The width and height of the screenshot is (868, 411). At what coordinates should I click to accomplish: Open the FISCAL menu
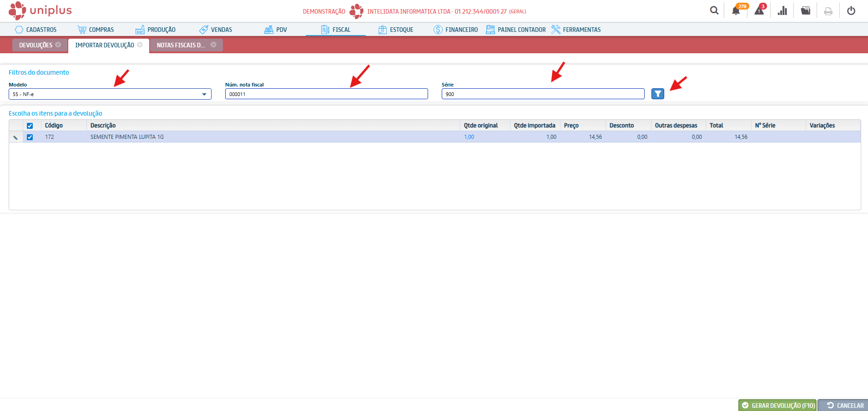pyautogui.click(x=336, y=30)
